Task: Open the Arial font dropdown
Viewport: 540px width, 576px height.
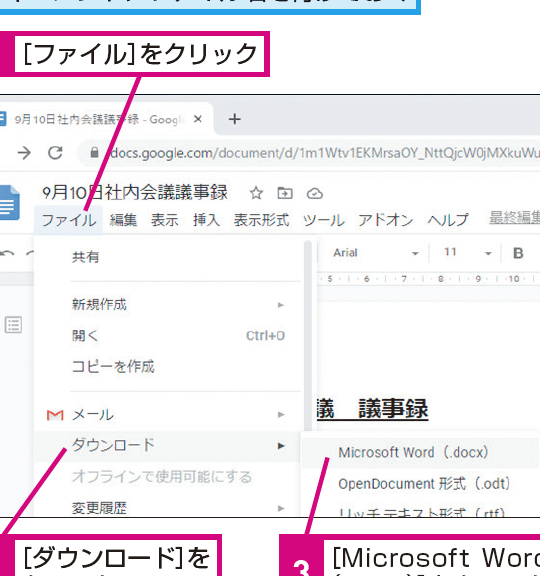Action: click(x=376, y=253)
